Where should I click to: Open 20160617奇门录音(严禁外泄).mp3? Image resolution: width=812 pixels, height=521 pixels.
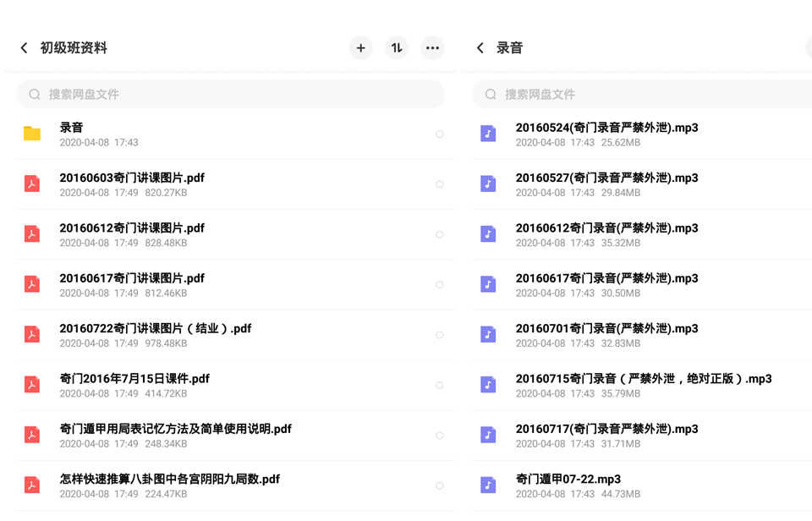607,278
